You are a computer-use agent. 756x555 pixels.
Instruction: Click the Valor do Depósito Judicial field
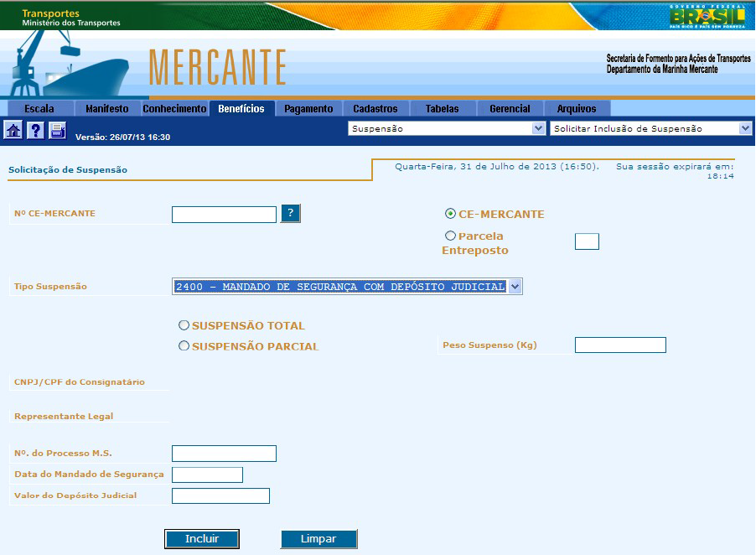click(220, 496)
